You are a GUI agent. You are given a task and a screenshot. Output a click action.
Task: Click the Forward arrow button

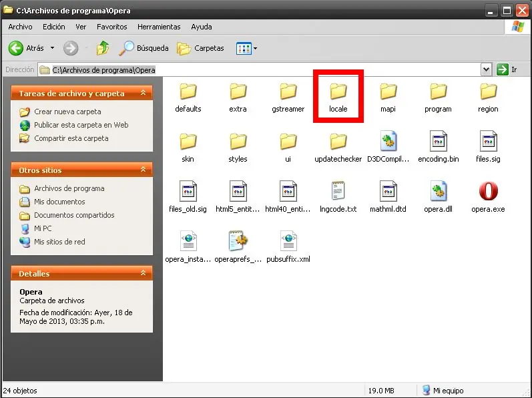(x=71, y=48)
